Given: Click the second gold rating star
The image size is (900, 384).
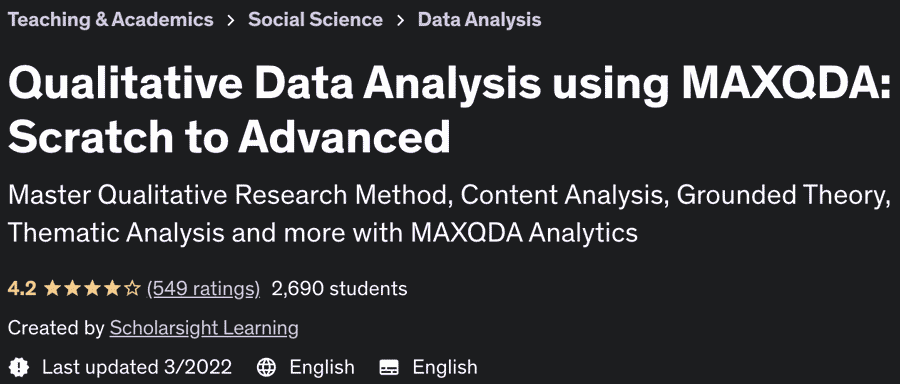Looking at the screenshot, I should tap(72, 288).
